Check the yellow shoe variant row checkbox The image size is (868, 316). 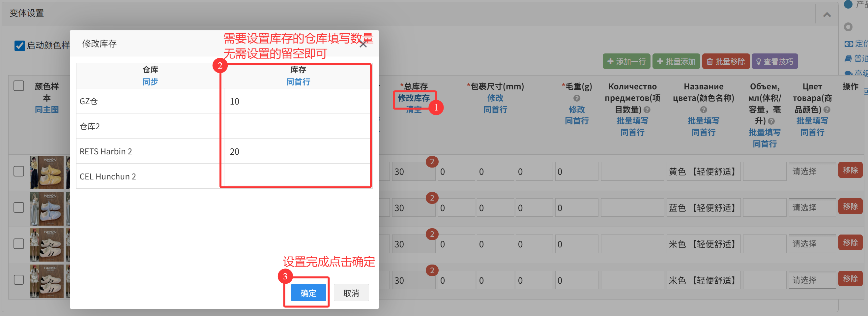19,171
